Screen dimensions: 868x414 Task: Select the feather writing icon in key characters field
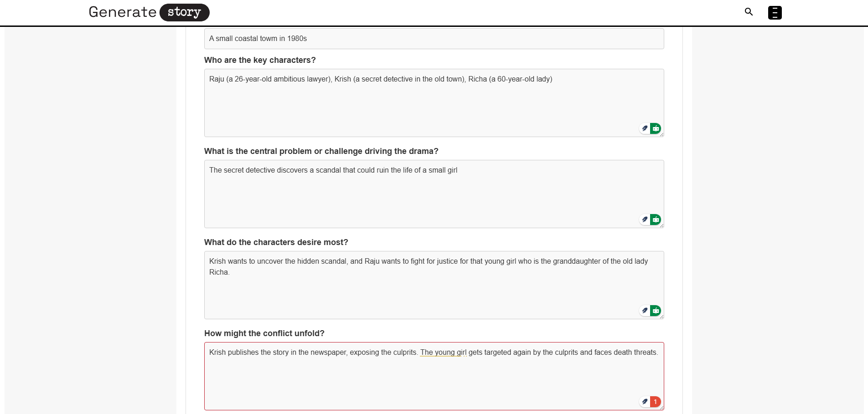pyautogui.click(x=644, y=128)
